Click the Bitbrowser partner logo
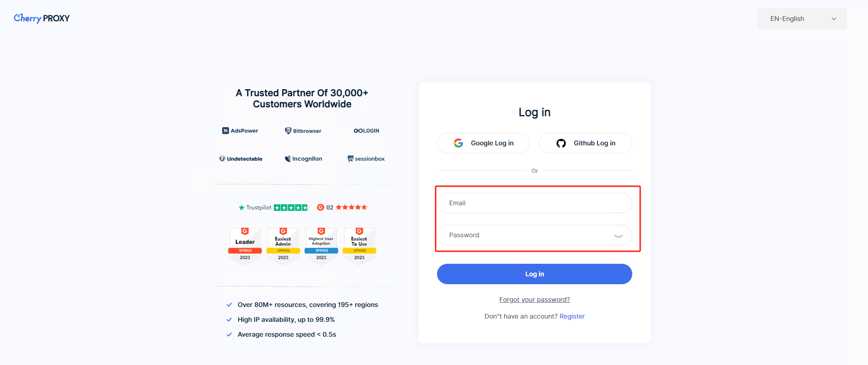Screen dimensions: 868x365 click(303, 131)
